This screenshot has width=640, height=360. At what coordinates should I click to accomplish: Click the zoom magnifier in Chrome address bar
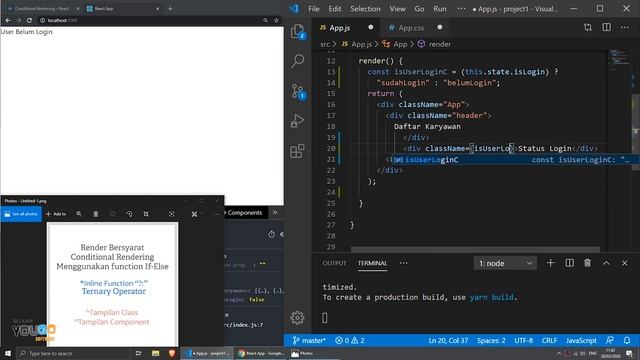[265, 20]
